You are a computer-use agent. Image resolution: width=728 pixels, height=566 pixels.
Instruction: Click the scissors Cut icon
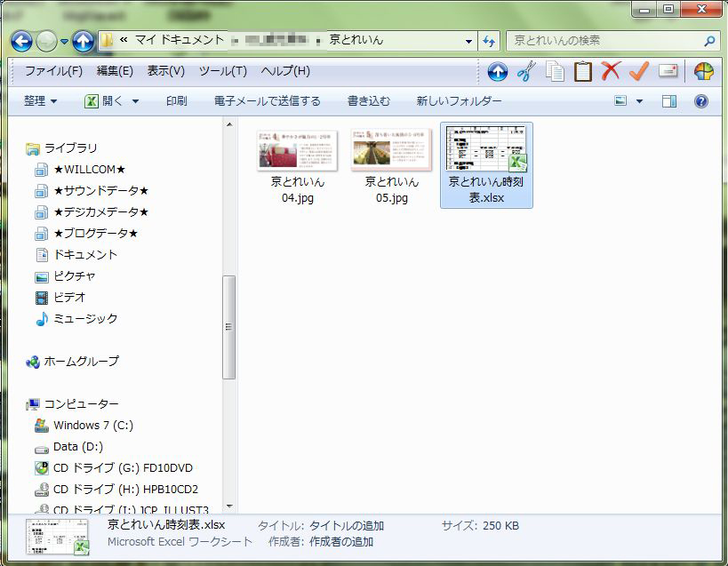[525, 72]
